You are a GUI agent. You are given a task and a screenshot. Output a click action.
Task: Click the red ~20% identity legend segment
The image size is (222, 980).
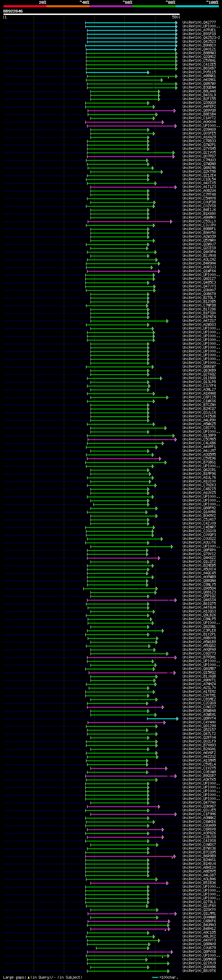click(25, 6)
